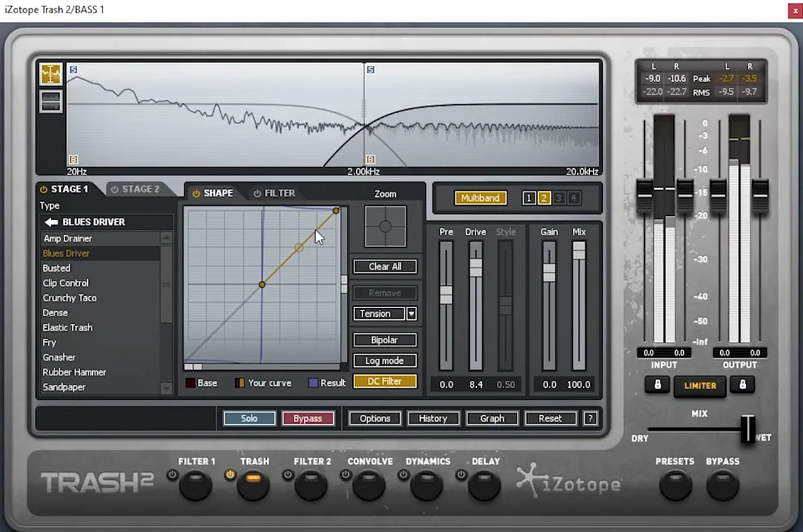Toggle the Stage 1 power icon

coord(44,189)
